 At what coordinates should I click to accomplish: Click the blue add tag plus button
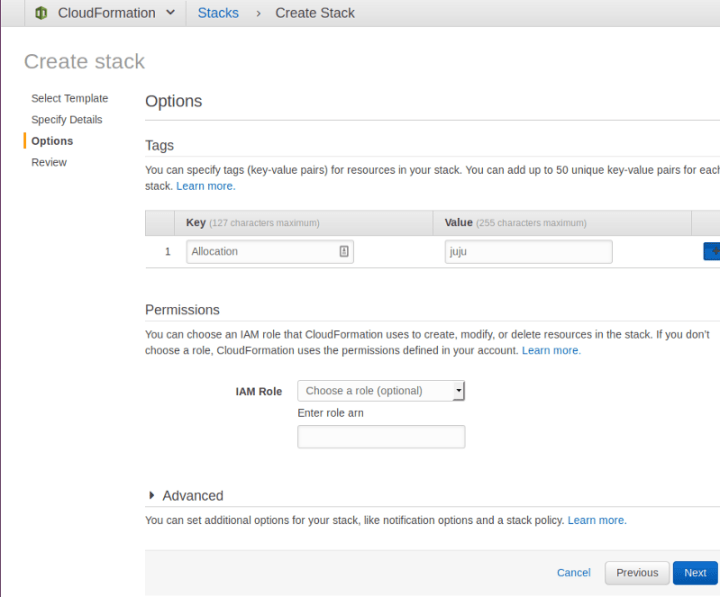tap(712, 251)
